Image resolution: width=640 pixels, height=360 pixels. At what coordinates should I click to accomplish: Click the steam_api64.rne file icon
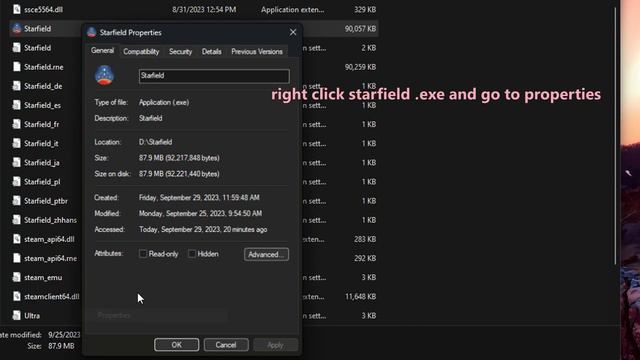click(16, 258)
